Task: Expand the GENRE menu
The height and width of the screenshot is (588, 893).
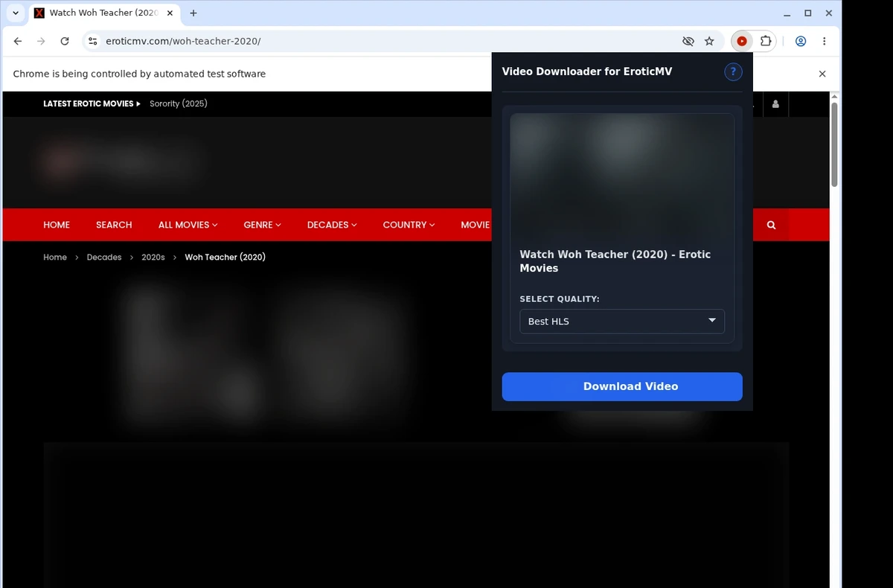Action: pyautogui.click(x=262, y=225)
